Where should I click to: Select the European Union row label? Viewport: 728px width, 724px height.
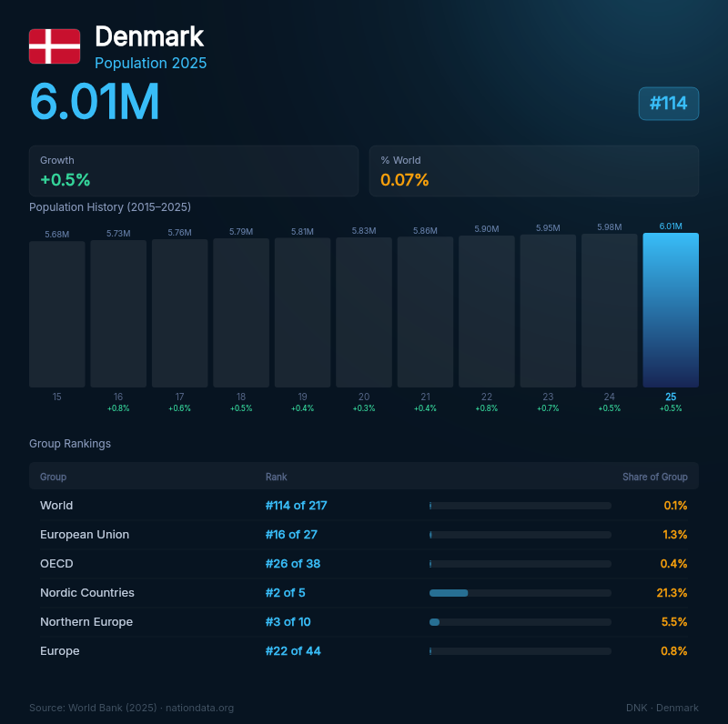pyautogui.click(x=85, y=535)
